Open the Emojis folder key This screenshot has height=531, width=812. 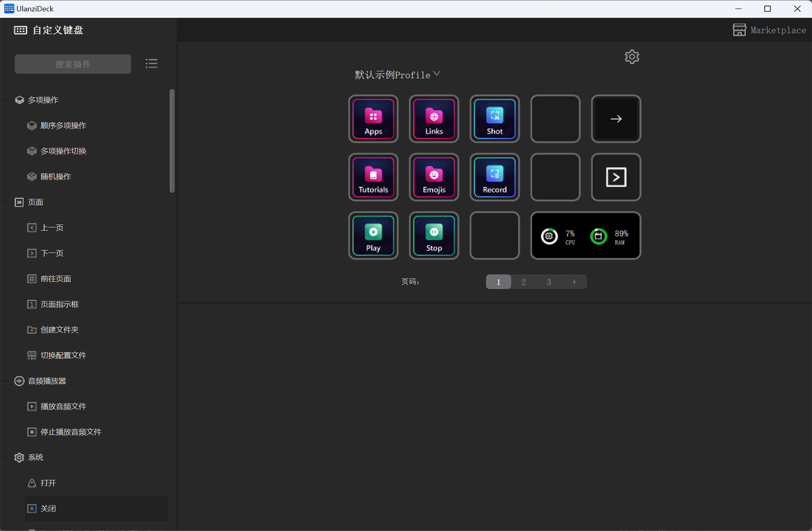click(x=434, y=178)
